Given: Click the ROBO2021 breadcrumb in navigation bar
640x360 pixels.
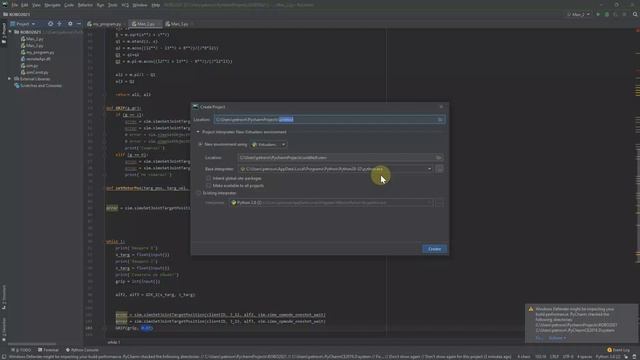Looking at the screenshot, I should coord(17,15).
